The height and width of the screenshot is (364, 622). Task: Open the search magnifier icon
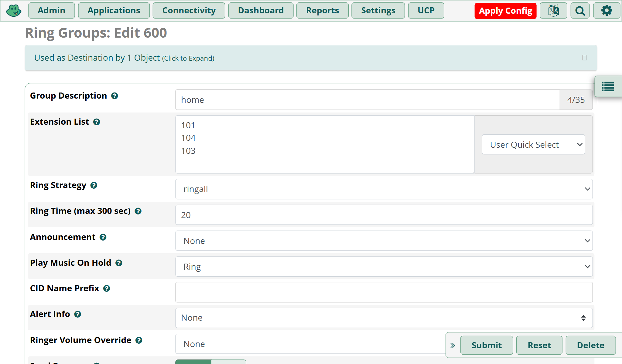tap(580, 11)
